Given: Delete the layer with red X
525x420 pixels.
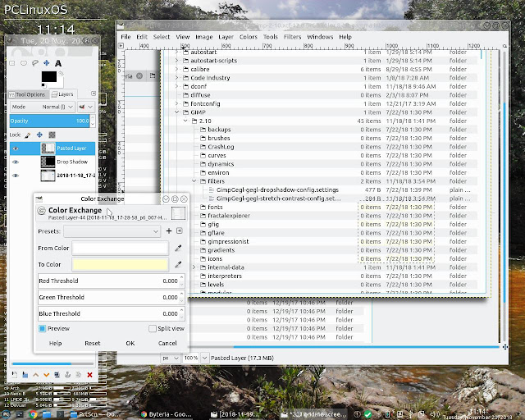Looking at the screenshot, I should [89, 375].
